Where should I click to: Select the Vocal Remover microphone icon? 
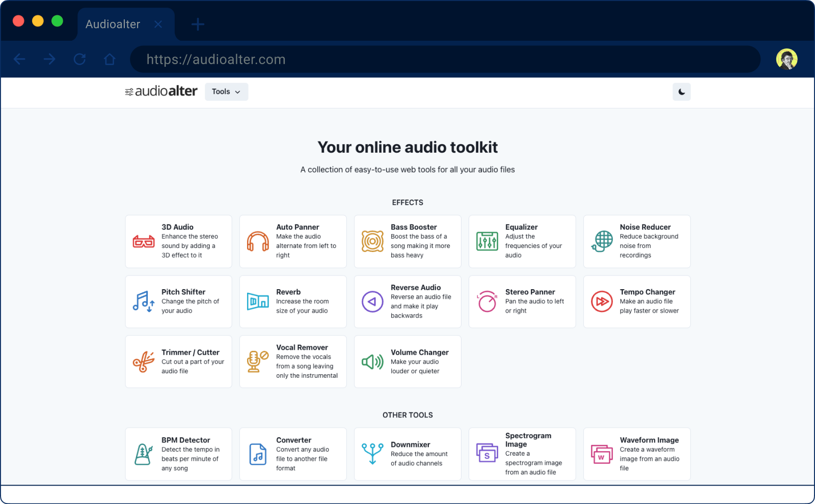pyautogui.click(x=258, y=361)
